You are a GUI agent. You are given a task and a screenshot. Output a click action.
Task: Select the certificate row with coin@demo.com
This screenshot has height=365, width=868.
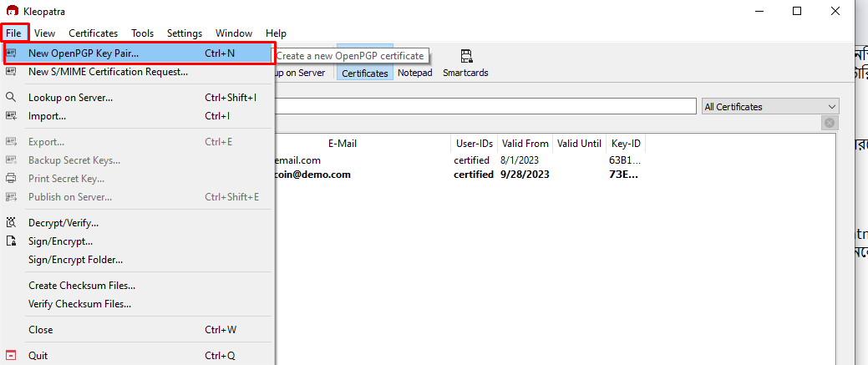(x=459, y=175)
